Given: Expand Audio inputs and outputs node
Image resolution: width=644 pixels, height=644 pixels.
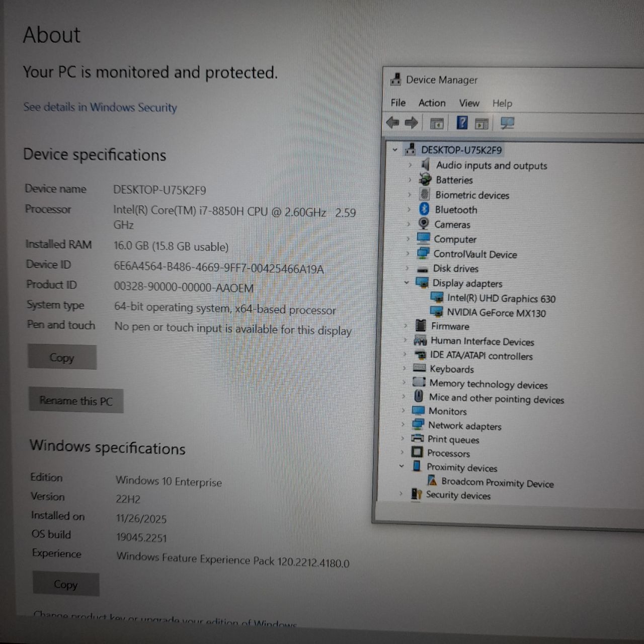Looking at the screenshot, I should tap(410, 165).
